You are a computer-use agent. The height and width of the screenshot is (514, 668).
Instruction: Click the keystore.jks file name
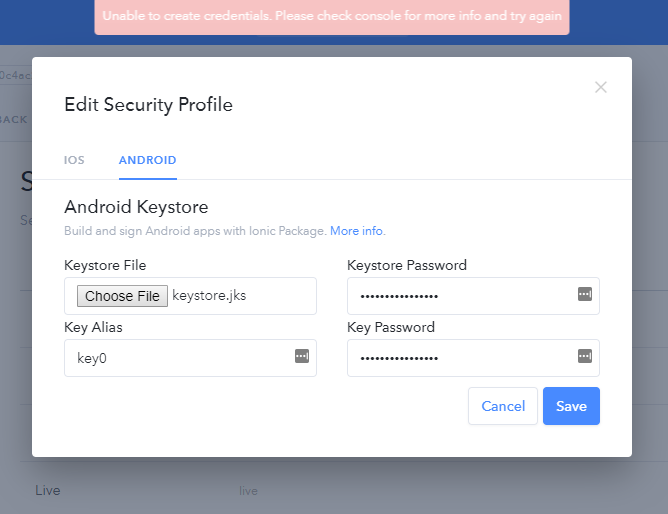click(x=208, y=296)
